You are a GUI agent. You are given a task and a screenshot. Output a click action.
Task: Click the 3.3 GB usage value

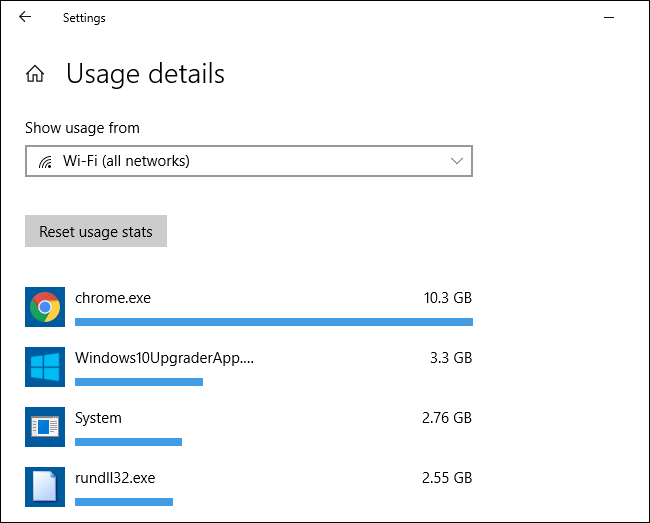click(x=451, y=358)
